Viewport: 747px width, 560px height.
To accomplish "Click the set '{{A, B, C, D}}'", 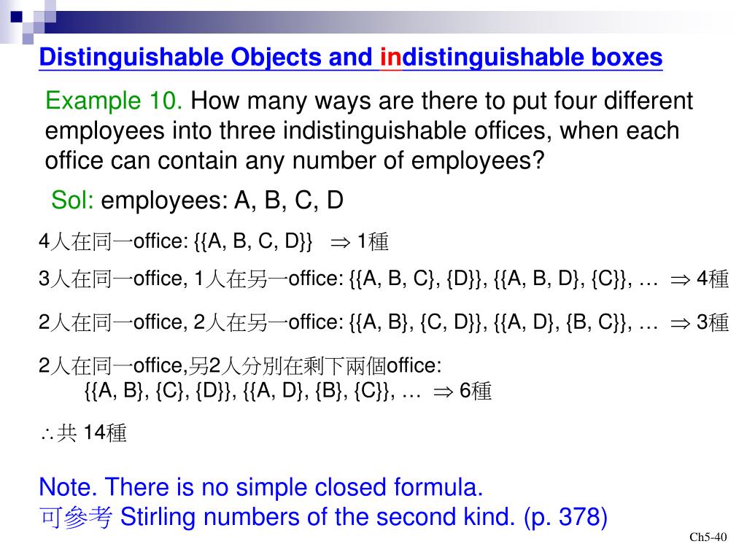I will coord(253,241).
